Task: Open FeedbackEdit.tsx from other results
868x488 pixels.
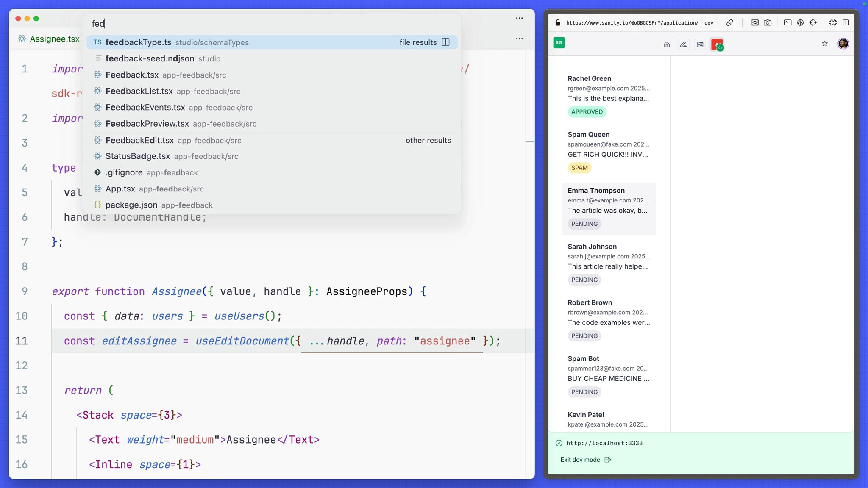Action: pyautogui.click(x=272, y=140)
